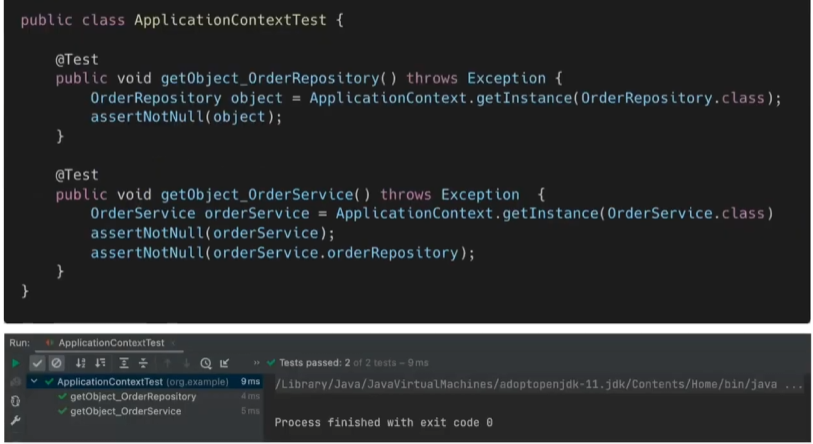Collapse all test results

(x=143, y=363)
